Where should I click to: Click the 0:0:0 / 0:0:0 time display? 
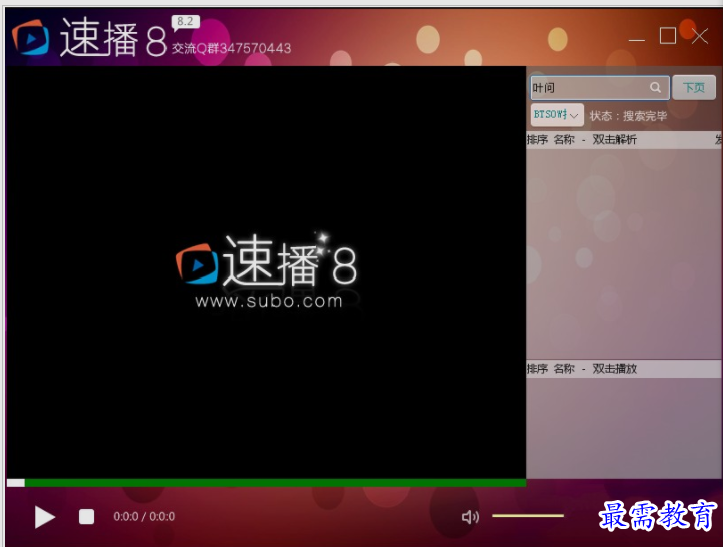144,517
